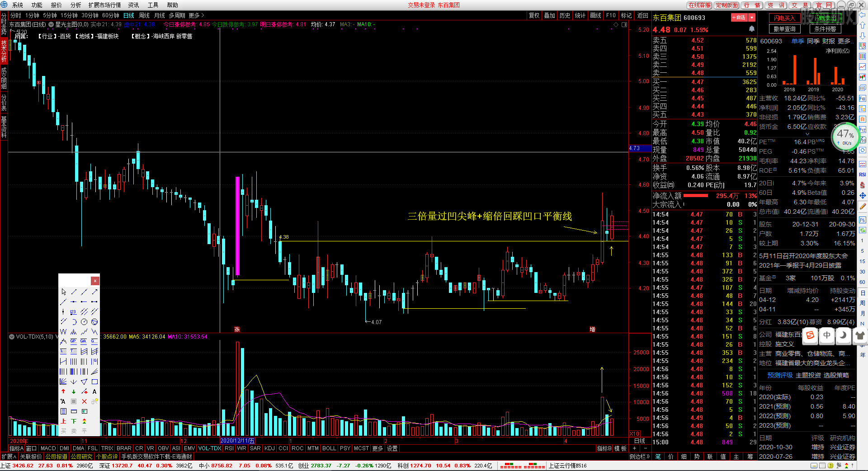Open the 扩展市场行情 menu
Viewport: 868px width, 471px height.
pos(104,5)
